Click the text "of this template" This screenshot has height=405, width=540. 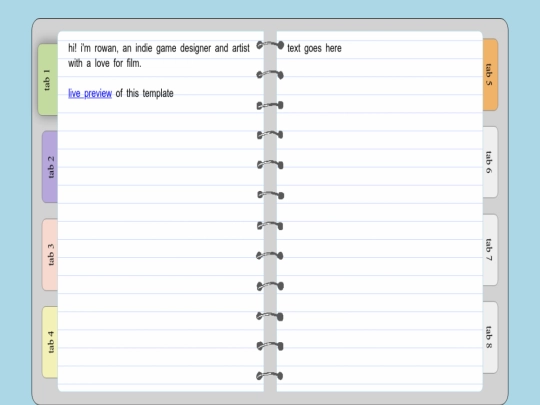click(x=145, y=93)
